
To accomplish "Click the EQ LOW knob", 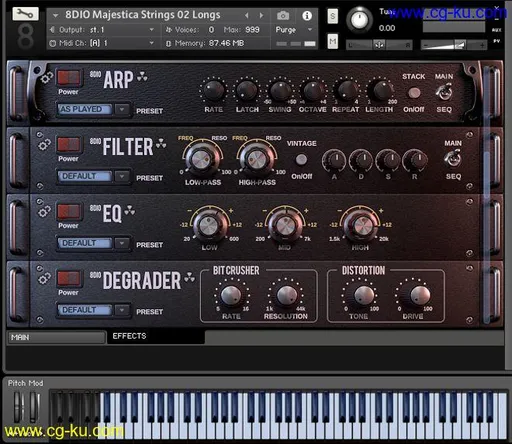I will coord(210,225).
